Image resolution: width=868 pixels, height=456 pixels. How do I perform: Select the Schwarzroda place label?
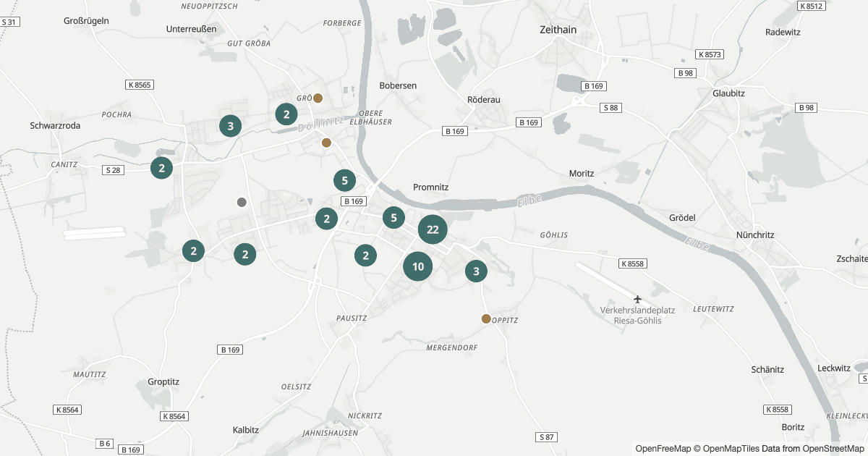pos(55,125)
